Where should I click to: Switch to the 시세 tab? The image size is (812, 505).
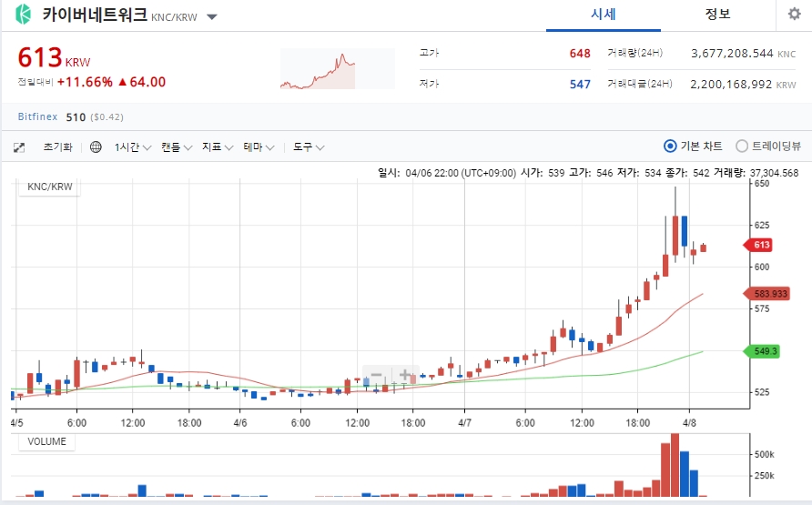(x=604, y=15)
